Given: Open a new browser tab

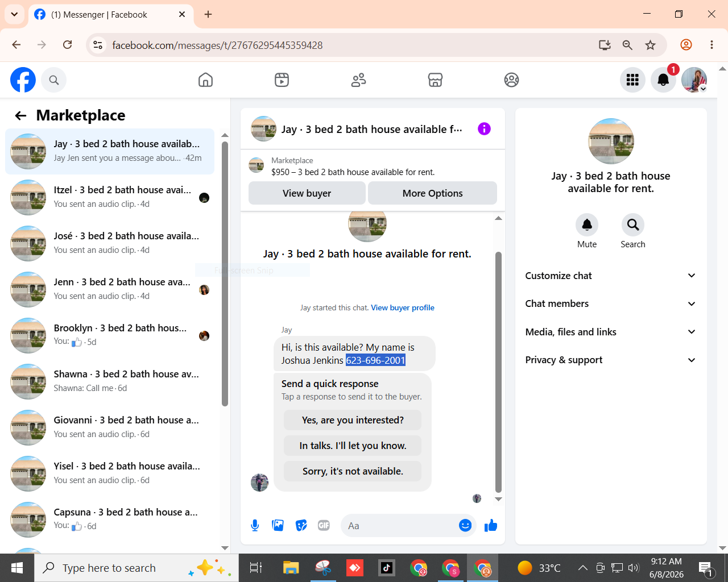Looking at the screenshot, I should [208, 14].
